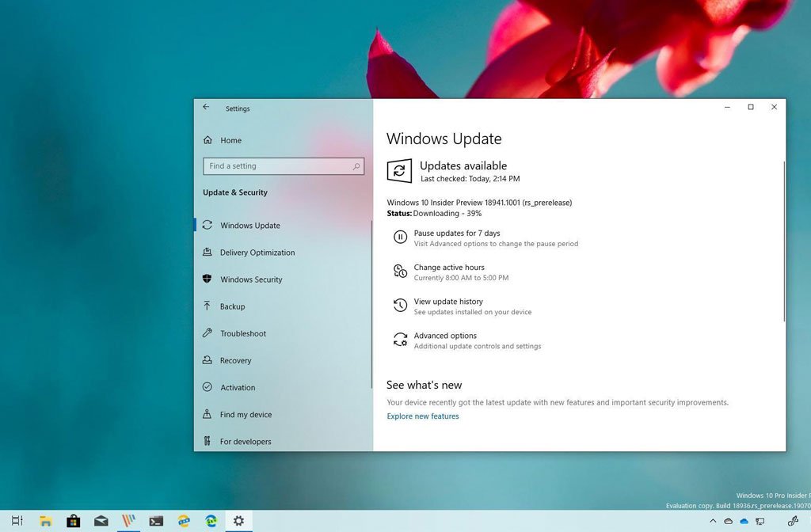Switch to the Backup settings page
The height and width of the screenshot is (532, 811).
(232, 306)
